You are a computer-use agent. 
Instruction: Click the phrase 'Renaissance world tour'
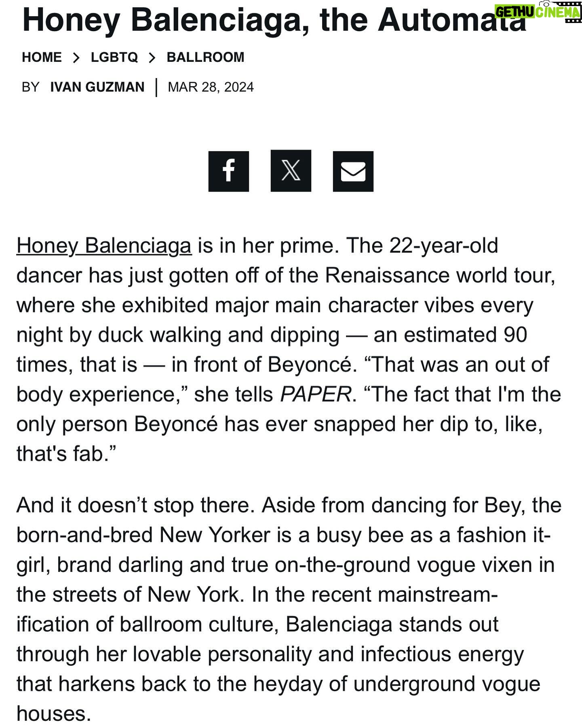pos(440,275)
